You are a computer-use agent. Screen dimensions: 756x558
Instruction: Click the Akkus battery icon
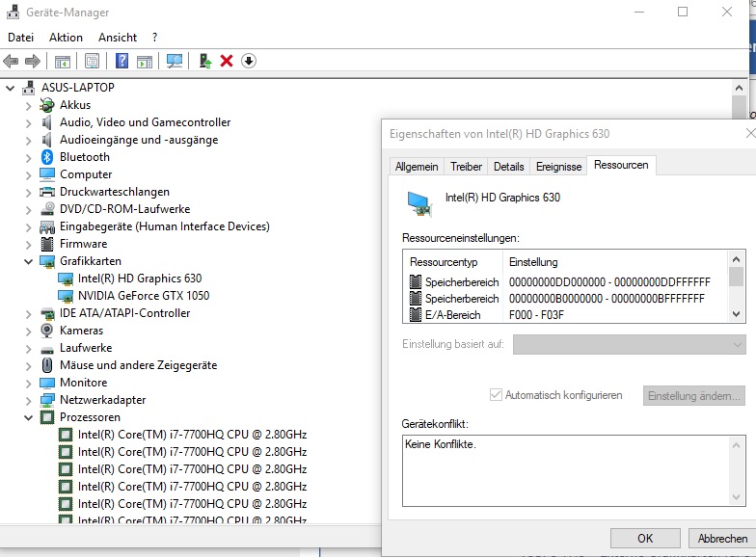pyautogui.click(x=47, y=105)
